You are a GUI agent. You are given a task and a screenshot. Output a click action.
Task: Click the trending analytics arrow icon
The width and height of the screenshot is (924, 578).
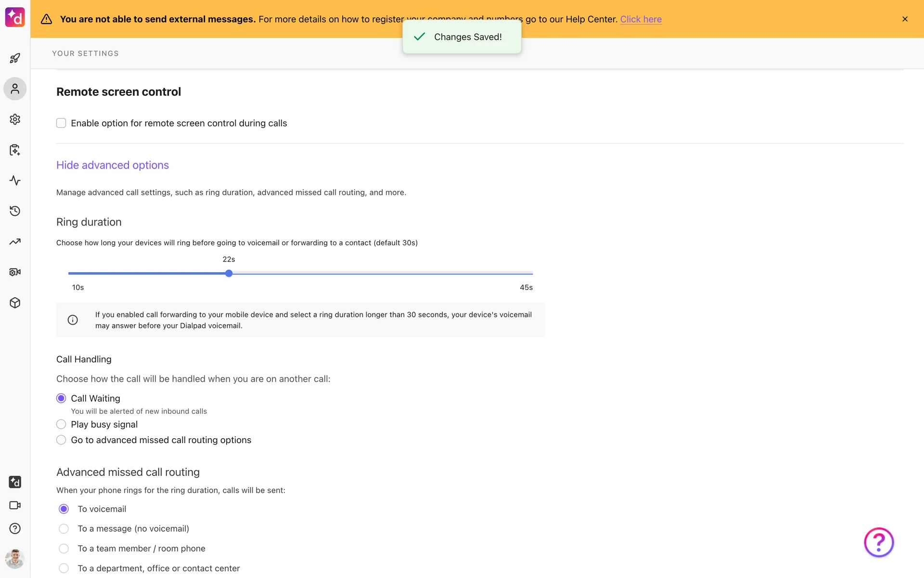point(15,242)
